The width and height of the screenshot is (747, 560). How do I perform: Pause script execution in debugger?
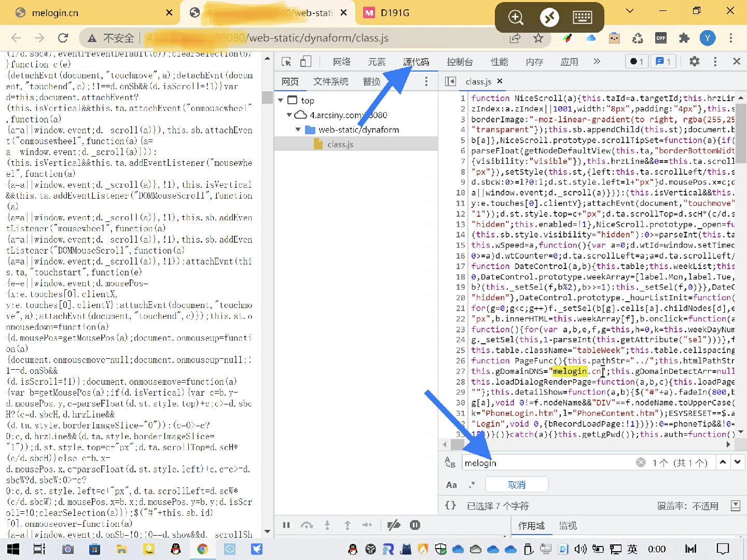click(286, 525)
